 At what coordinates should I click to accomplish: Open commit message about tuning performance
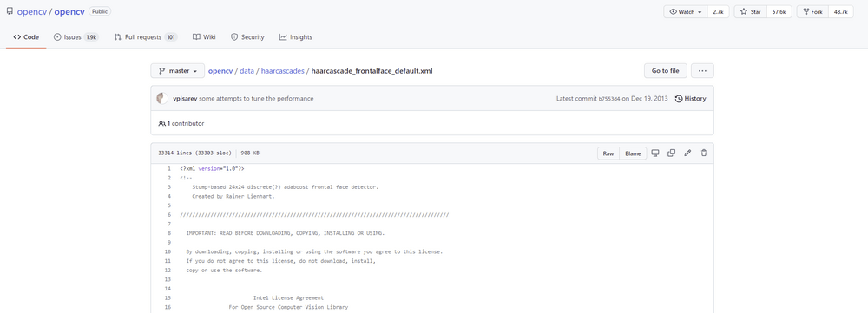coord(257,99)
